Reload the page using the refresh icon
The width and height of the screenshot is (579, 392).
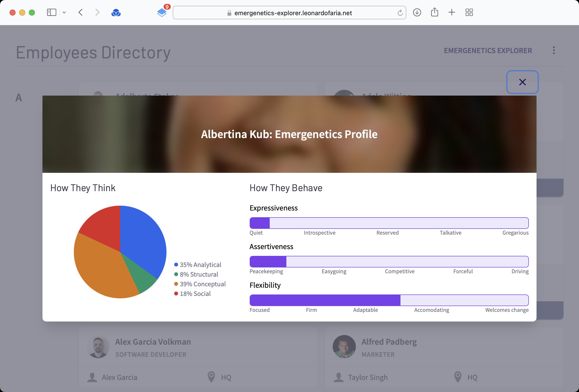(x=400, y=13)
